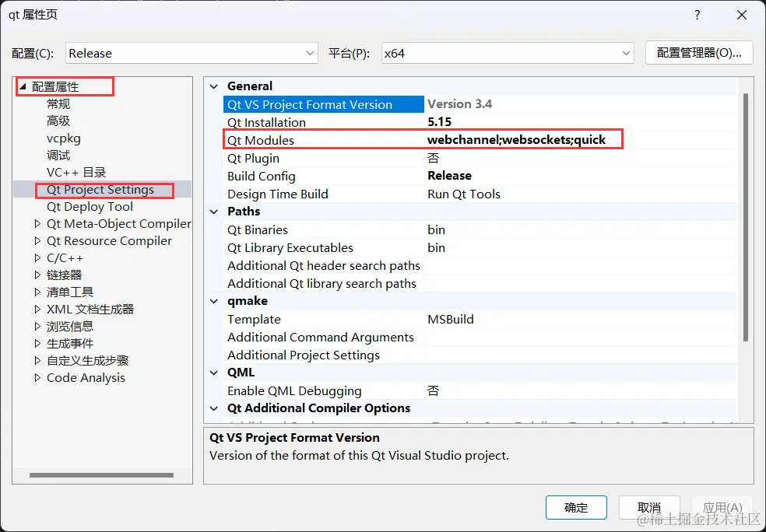Expand Qt Resource Compiler node
Screen dimensions: 766x532
pos(37,240)
